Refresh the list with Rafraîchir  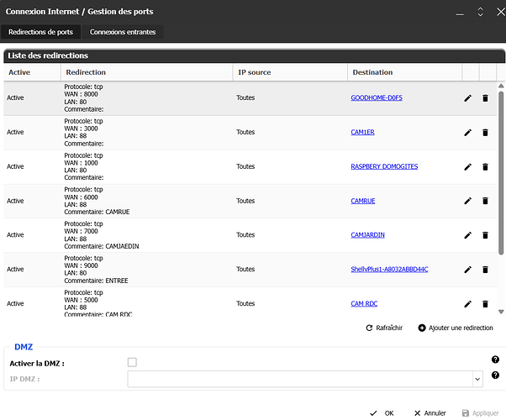pyautogui.click(x=382, y=328)
